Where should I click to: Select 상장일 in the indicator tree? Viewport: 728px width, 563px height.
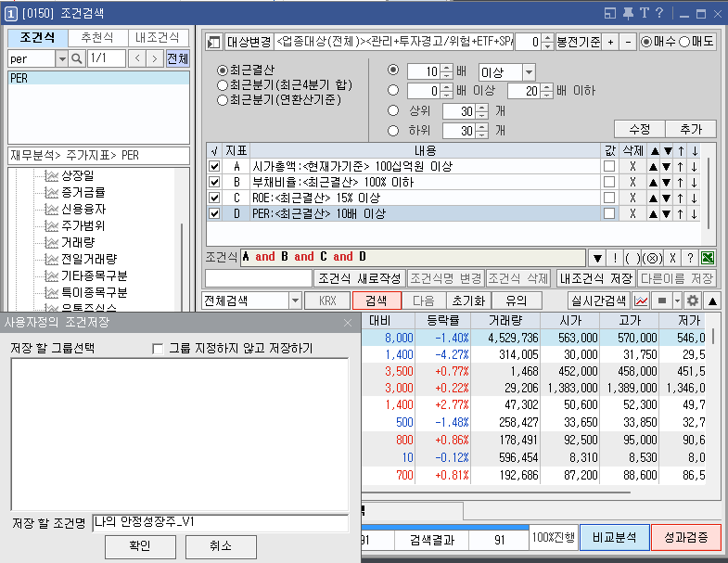(x=78, y=175)
